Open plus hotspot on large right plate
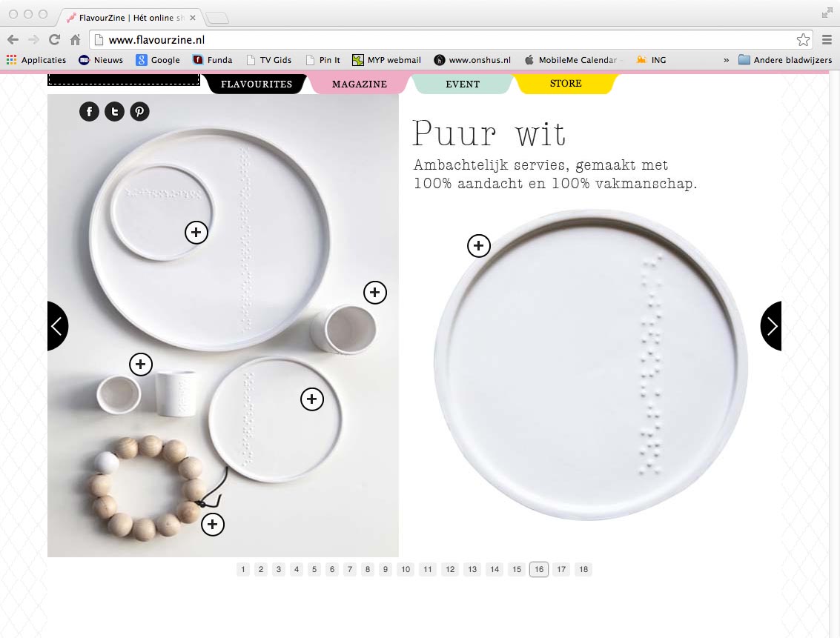 479,246
